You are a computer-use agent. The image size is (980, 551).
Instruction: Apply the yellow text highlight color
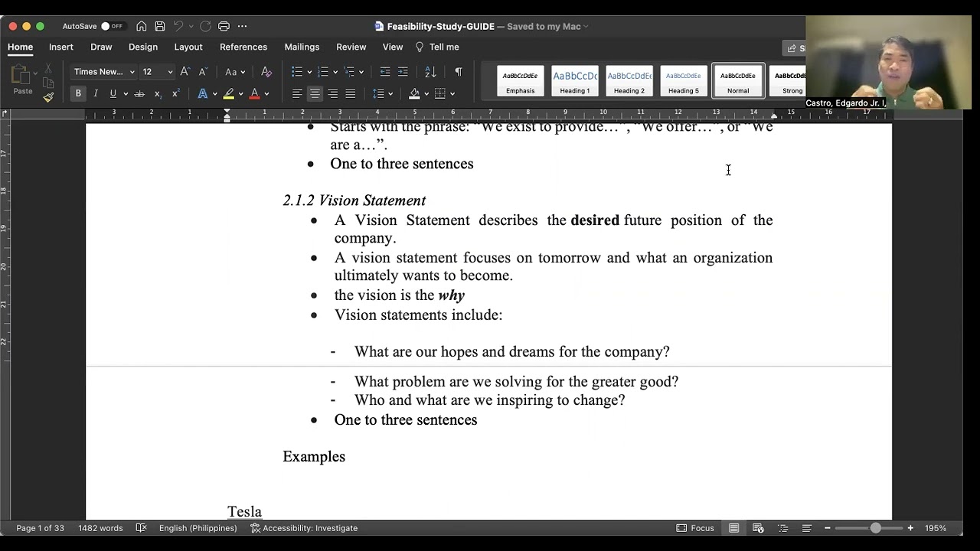point(228,93)
